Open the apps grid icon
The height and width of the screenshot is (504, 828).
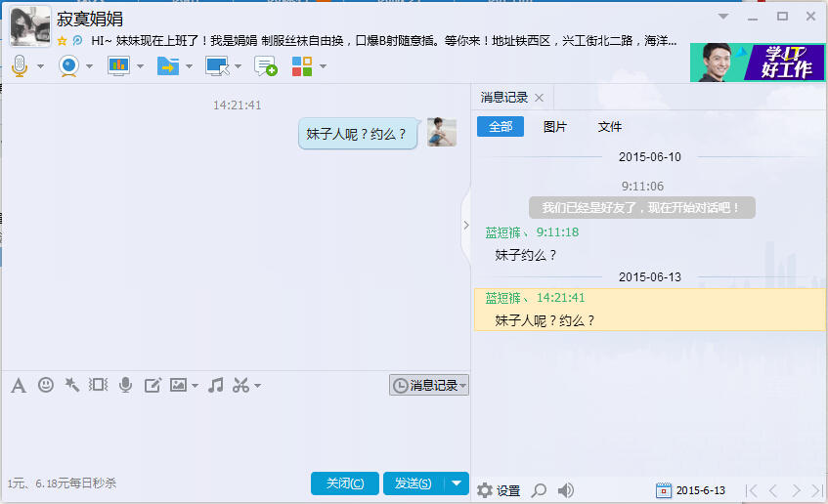pyautogui.click(x=302, y=66)
